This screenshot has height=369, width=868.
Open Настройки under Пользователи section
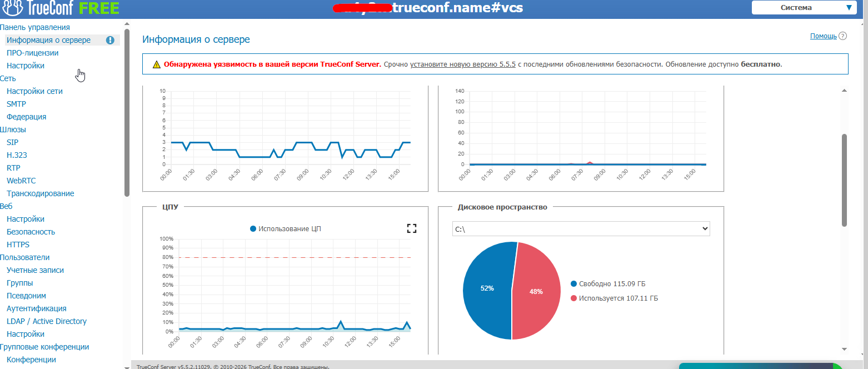click(26, 334)
